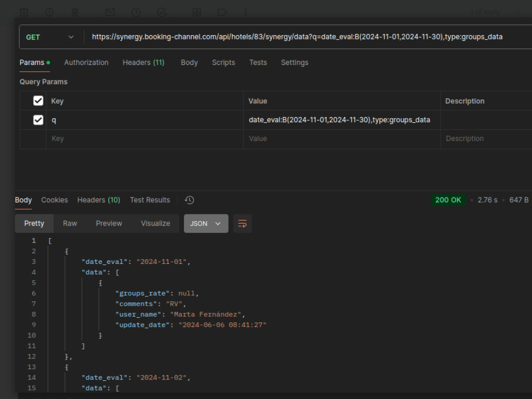
Task: Open the GET method dropdown
Action: [50, 37]
